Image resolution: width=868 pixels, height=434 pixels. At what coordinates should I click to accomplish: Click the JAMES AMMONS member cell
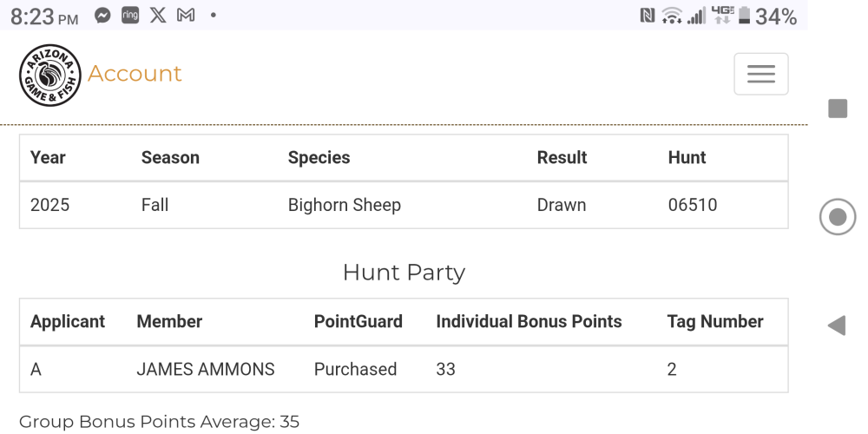click(x=206, y=369)
